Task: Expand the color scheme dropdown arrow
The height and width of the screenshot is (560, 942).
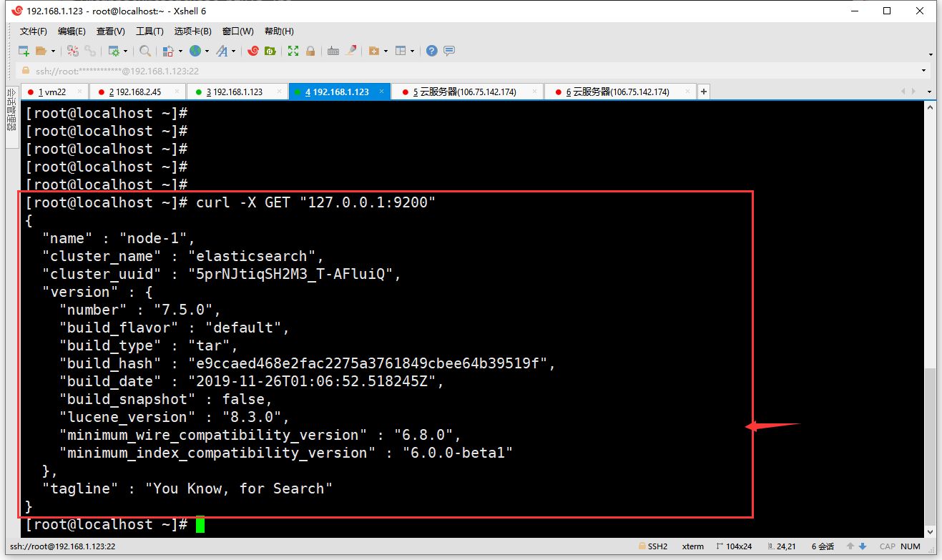Action: 180,51
